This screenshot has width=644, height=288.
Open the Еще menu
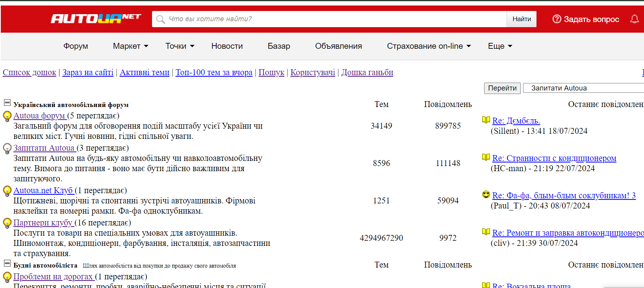[x=500, y=46]
